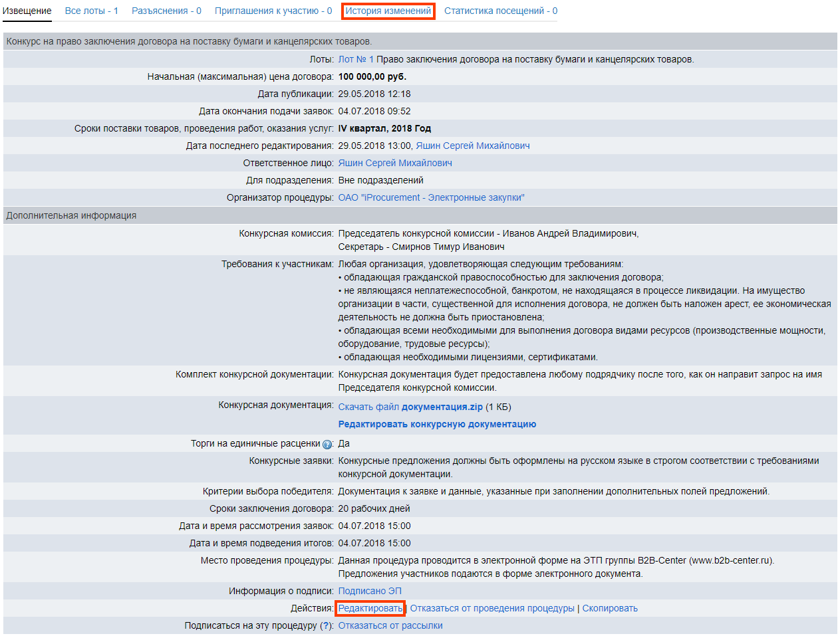Click Отказаться от проведения процедуры
This screenshot has height=638, width=840.
click(x=491, y=608)
